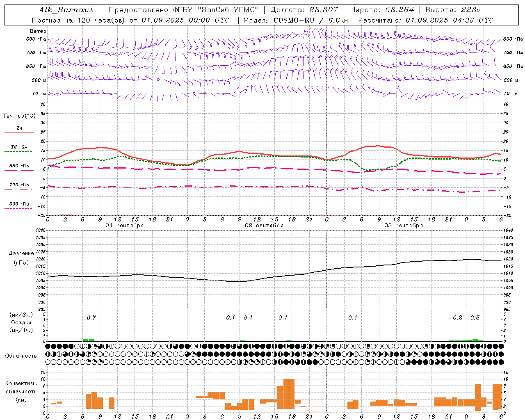
Task: Click the 'ЗапСиб УГМС' provider text
Action: pos(228,10)
